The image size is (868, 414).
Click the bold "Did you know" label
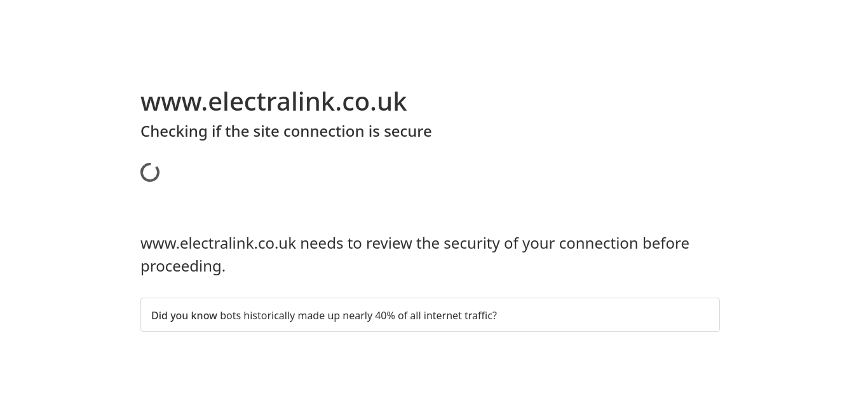[x=184, y=315]
